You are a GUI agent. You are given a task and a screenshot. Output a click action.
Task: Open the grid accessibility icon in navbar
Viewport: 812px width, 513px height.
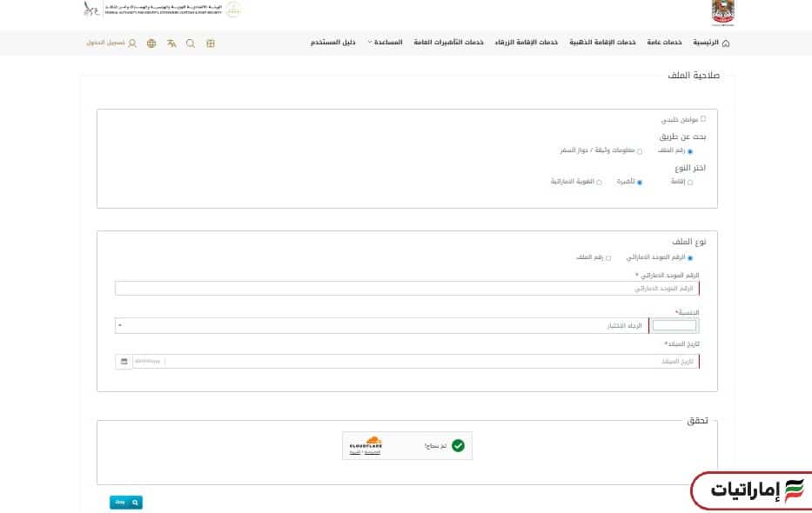click(211, 43)
